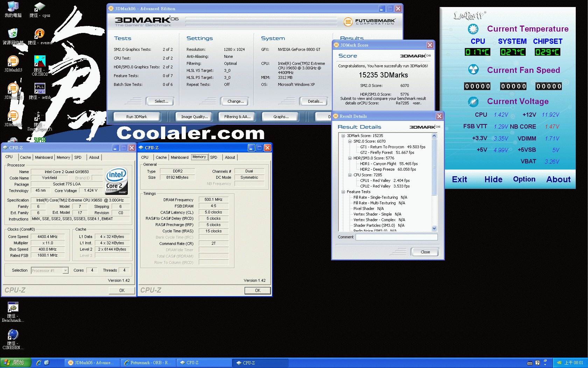Click the Comment input field

[397, 237]
